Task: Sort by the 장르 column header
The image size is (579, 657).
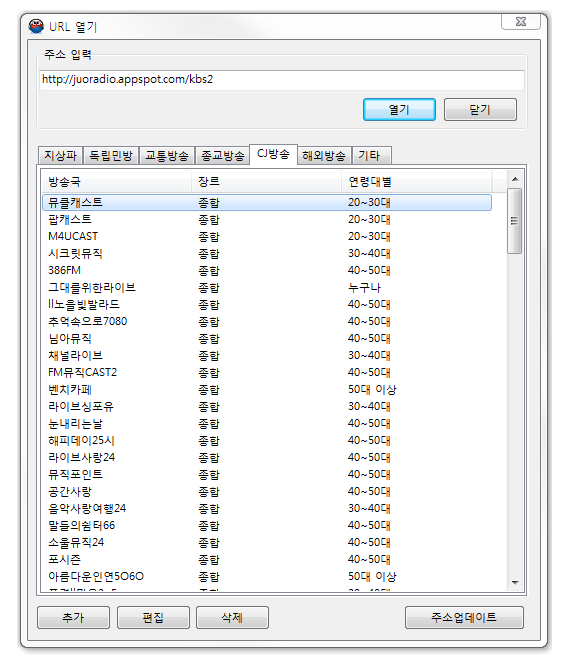Action: point(266,182)
